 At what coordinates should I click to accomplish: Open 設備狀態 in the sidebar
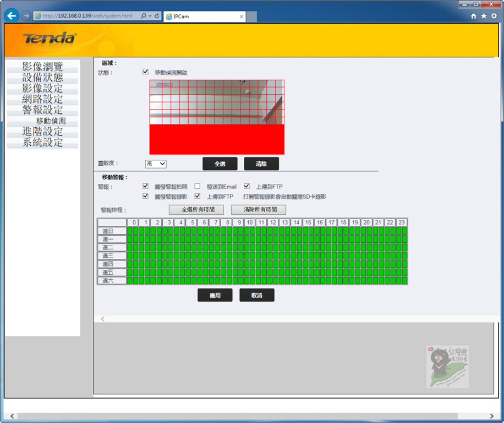coord(42,77)
